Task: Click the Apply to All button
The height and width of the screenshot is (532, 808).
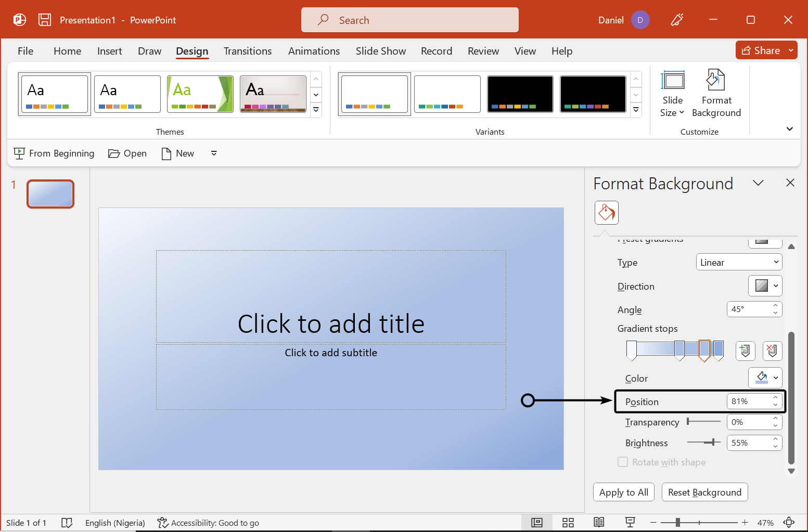Action: coord(623,492)
